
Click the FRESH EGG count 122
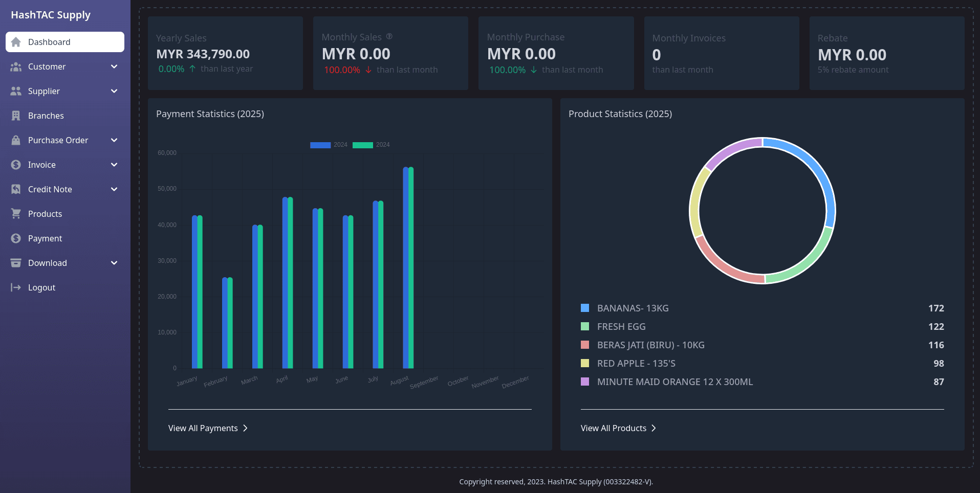click(936, 326)
